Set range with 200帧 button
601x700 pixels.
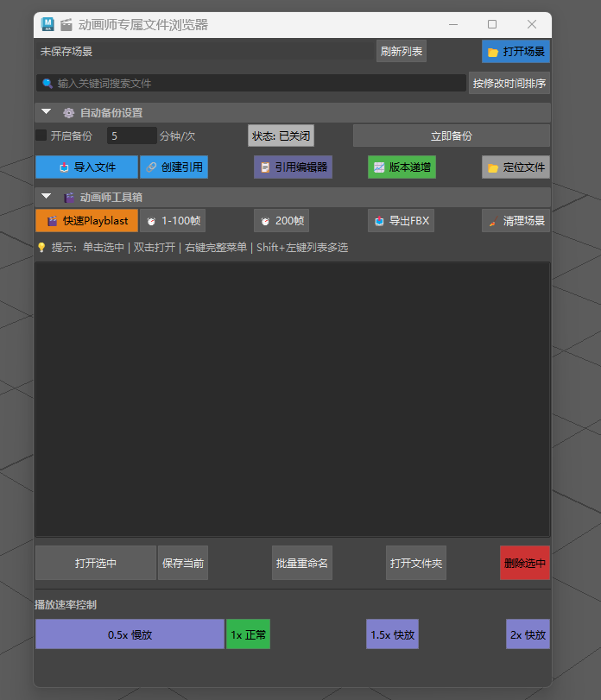pos(282,221)
